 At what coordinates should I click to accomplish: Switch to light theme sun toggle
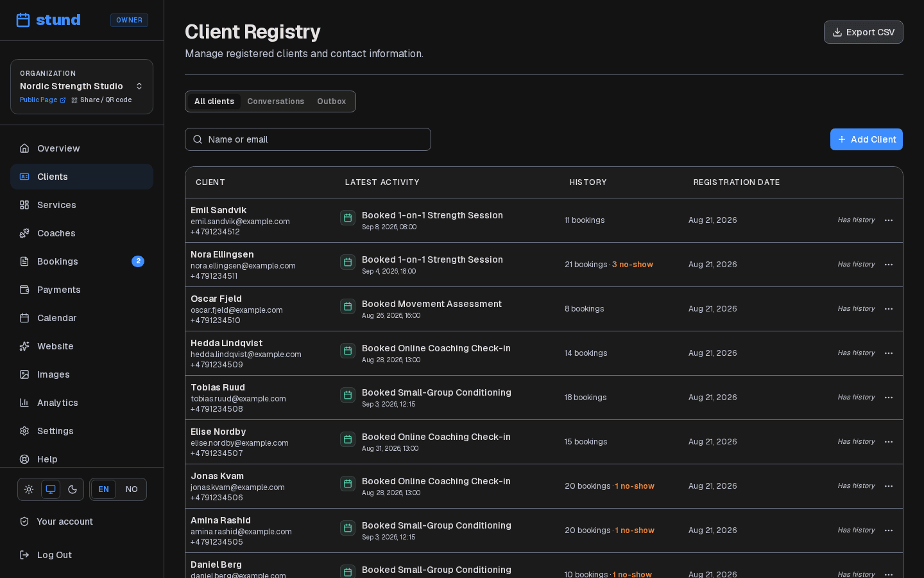29,489
